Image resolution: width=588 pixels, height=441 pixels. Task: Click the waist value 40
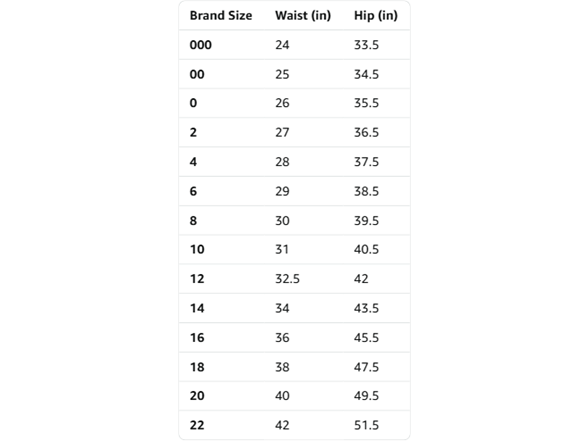(282, 396)
